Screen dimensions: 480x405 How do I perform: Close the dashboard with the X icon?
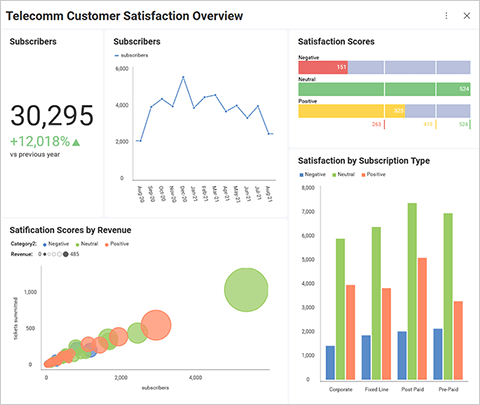467,16
